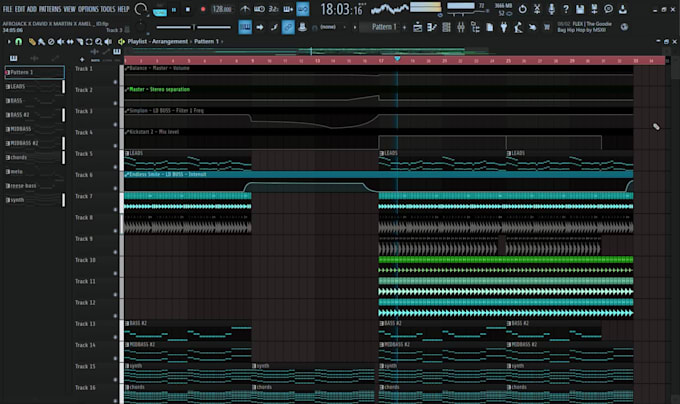Click the export render download icon
Image resolution: width=680 pixels, height=404 pixels.
click(x=623, y=9)
